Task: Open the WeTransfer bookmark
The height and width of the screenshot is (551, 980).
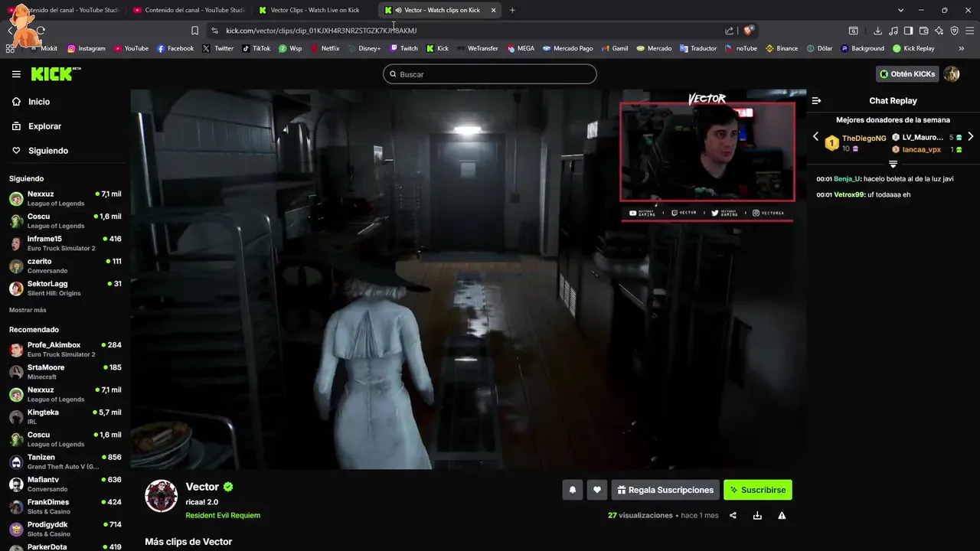Action: [477, 48]
